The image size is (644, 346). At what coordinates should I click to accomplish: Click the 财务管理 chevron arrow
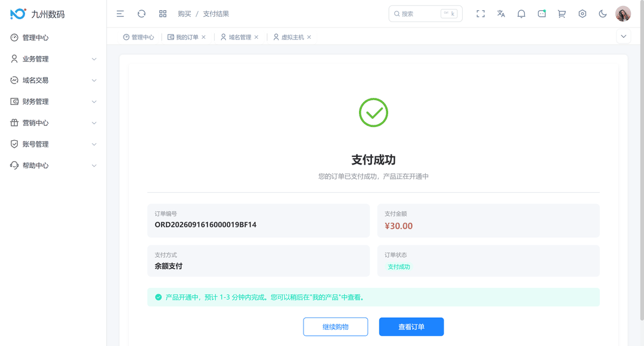[94, 101]
